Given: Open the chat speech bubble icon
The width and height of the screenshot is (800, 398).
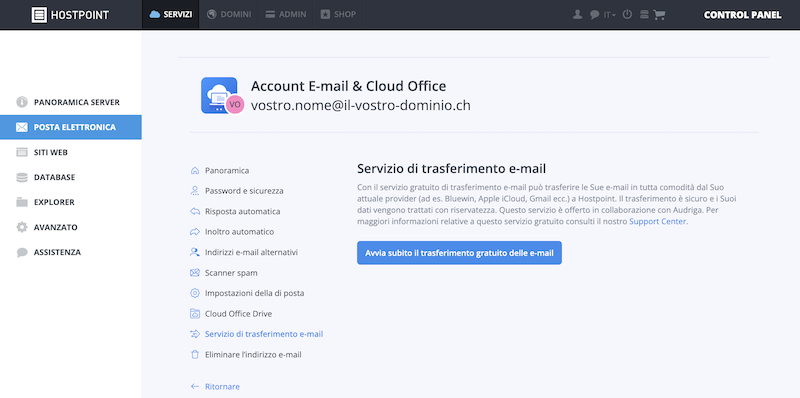Looking at the screenshot, I should click(594, 15).
